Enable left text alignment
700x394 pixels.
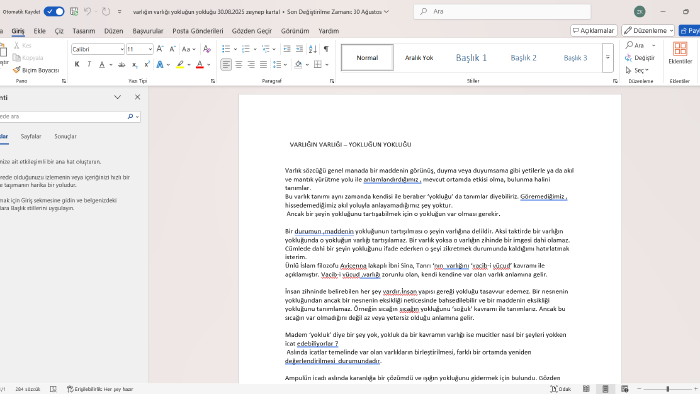pyautogui.click(x=226, y=65)
